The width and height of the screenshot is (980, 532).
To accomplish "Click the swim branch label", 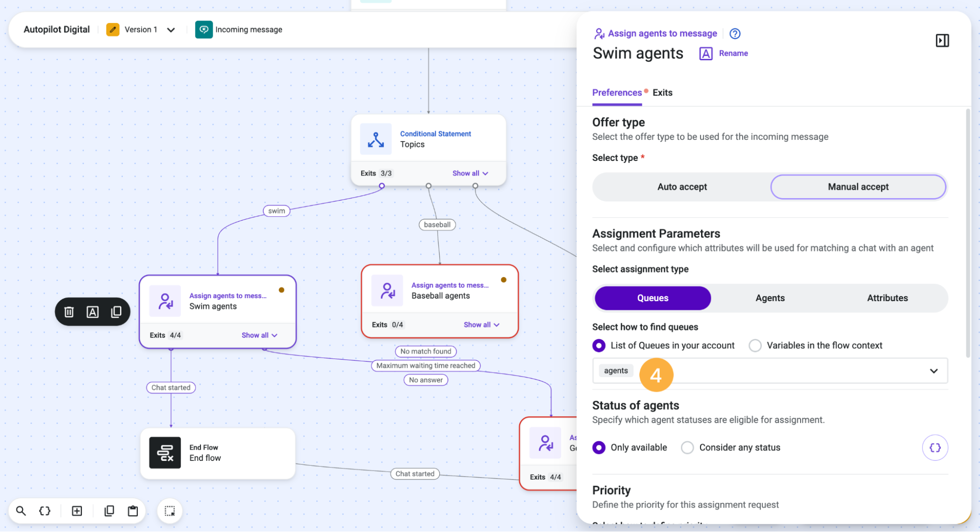I will point(276,211).
